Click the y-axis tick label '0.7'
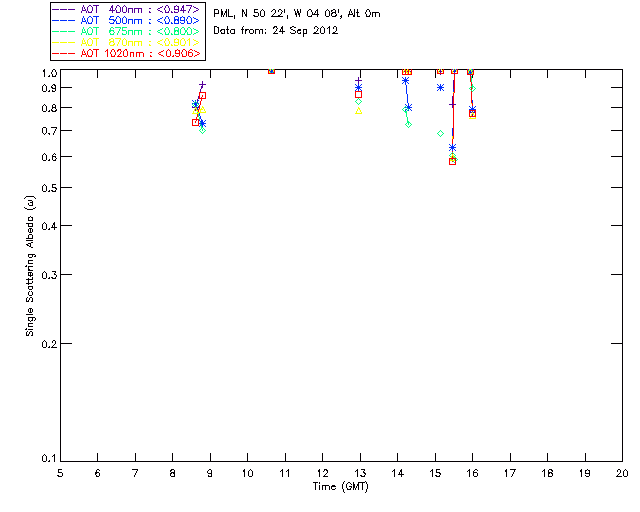The height and width of the screenshot is (512, 640). point(49,131)
